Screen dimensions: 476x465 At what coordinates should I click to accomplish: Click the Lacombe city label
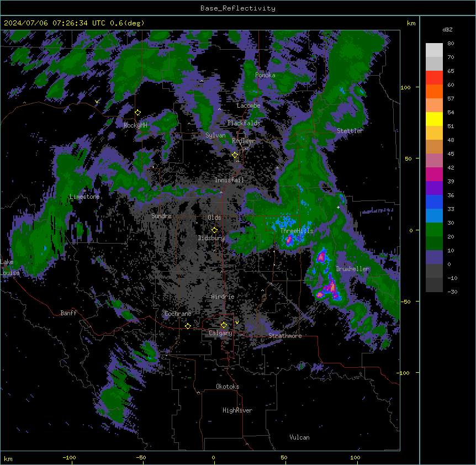(248, 105)
